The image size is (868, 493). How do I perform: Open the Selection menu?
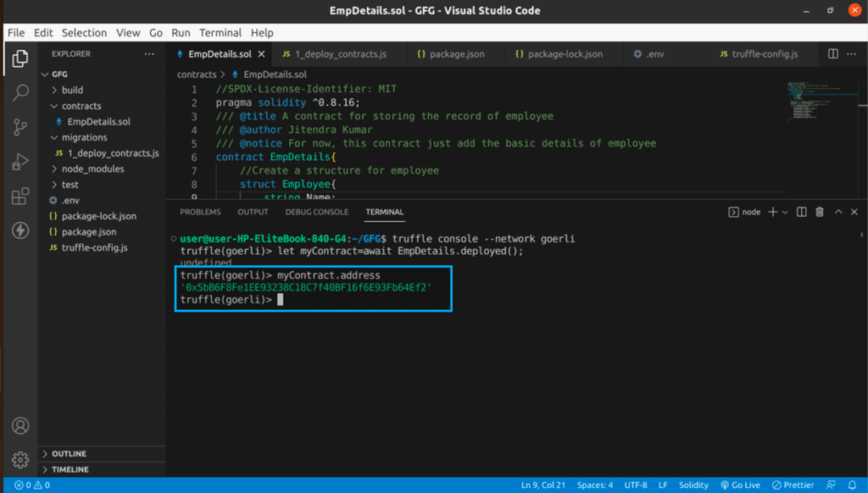coord(84,33)
